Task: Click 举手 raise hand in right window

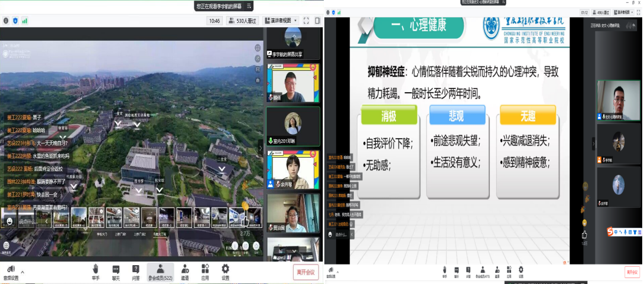Action: point(445,272)
